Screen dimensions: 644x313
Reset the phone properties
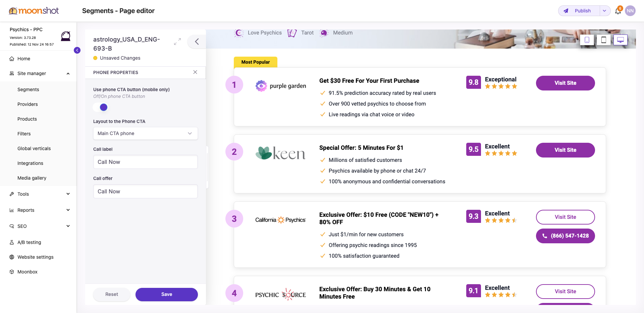click(x=112, y=294)
